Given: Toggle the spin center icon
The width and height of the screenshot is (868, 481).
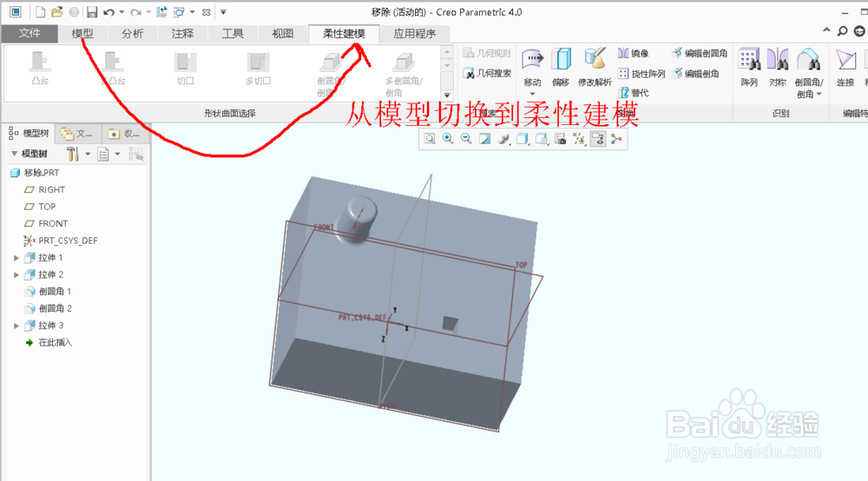Looking at the screenshot, I should [616, 139].
